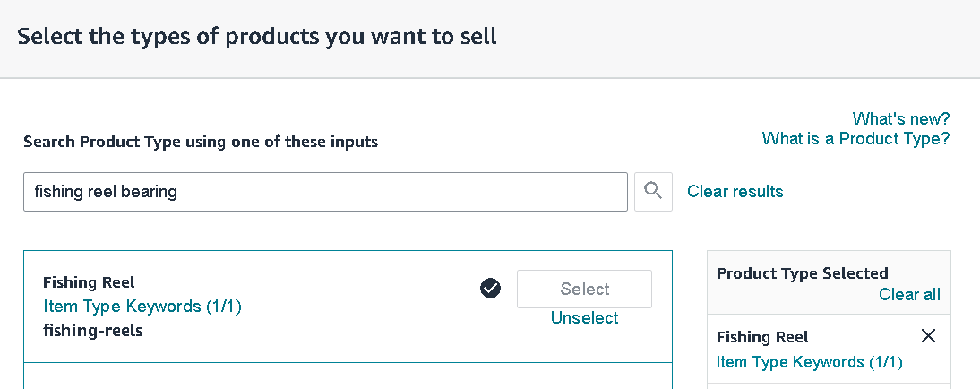Click the "Product Type Selected" panel header

pos(803,273)
